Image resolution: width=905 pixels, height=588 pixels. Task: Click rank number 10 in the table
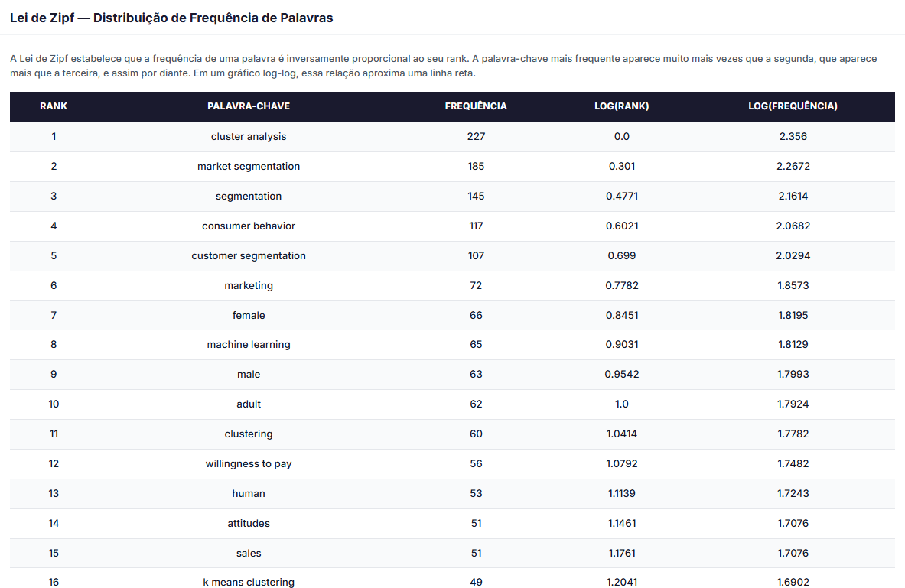pos(54,404)
